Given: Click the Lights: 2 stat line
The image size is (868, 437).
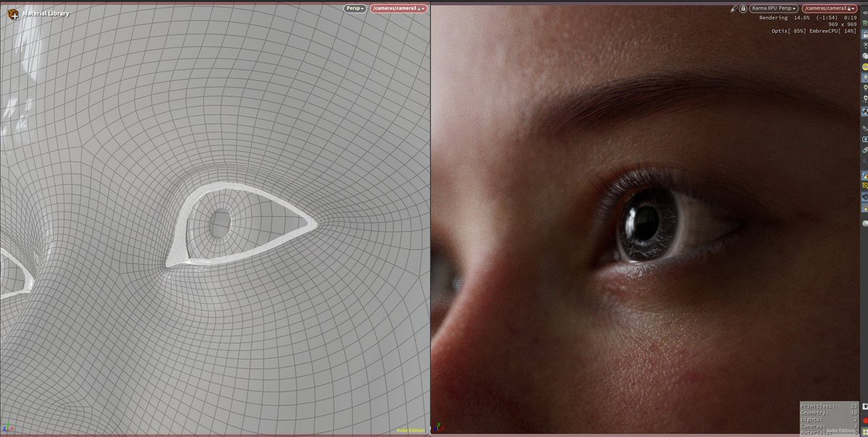Looking at the screenshot, I should (x=829, y=420).
